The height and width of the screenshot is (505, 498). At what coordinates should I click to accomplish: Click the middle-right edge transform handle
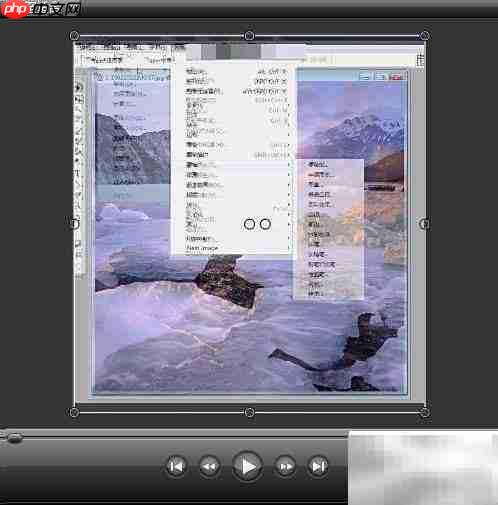click(x=424, y=224)
